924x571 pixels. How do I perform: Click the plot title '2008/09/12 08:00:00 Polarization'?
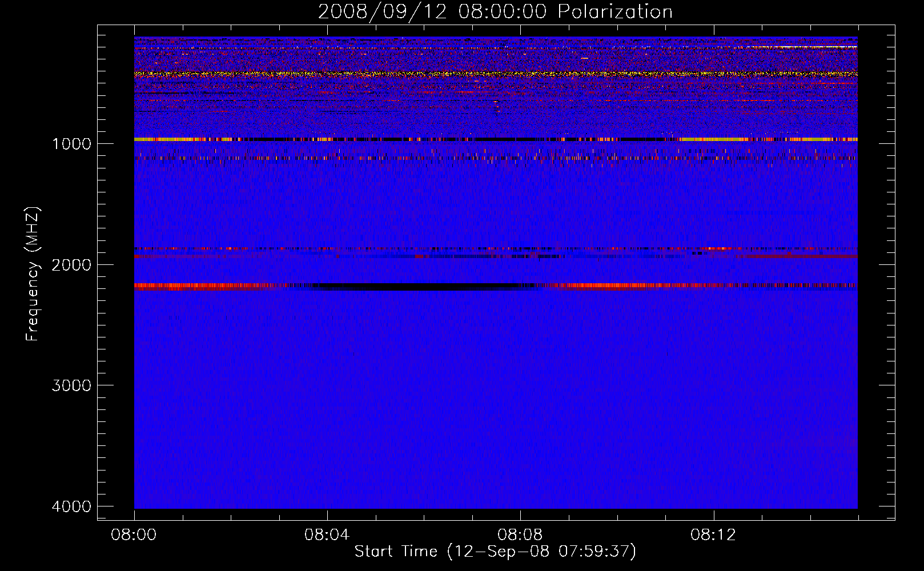pos(495,11)
